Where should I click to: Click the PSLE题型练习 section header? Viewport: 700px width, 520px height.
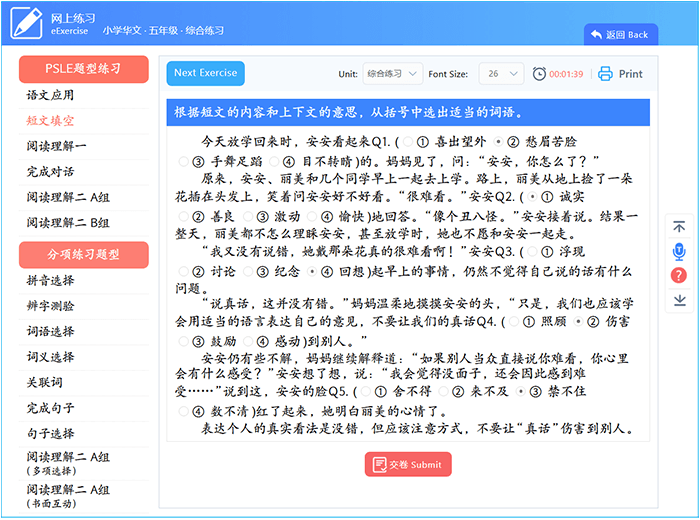tap(84, 68)
